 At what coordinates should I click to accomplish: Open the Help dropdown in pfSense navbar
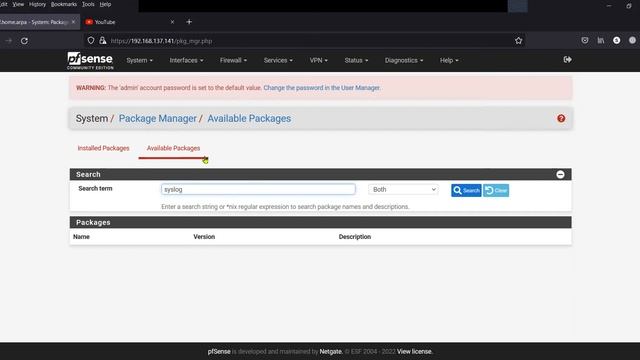[x=449, y=60]
